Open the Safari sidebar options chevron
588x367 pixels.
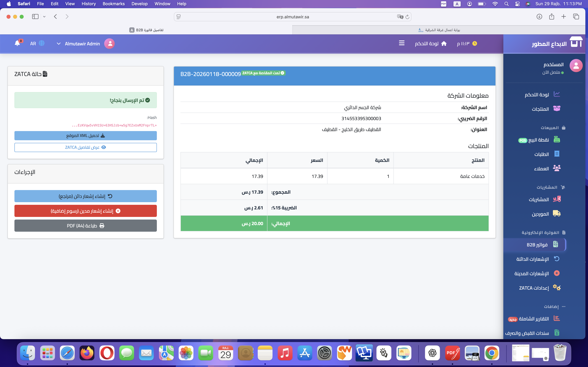point(44,17)
